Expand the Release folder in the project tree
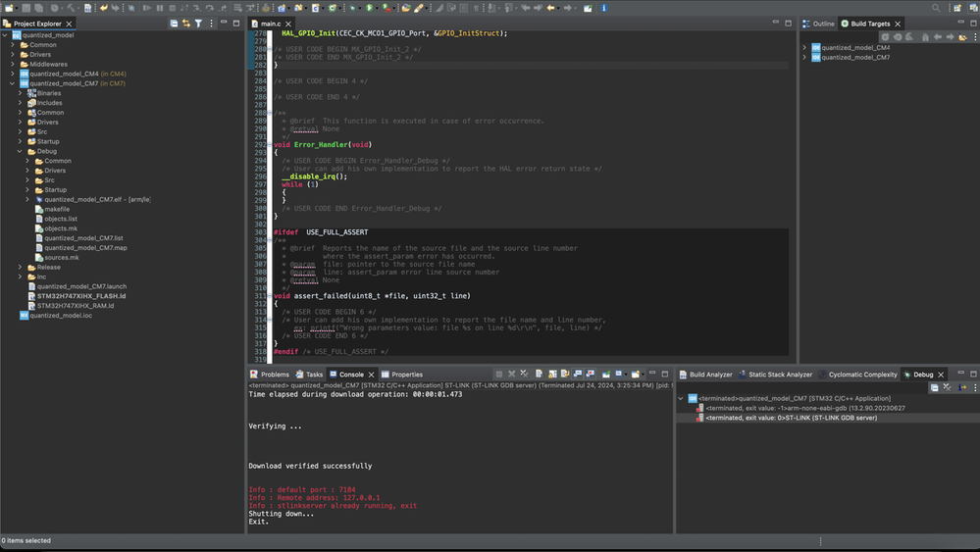 (20, 267)
